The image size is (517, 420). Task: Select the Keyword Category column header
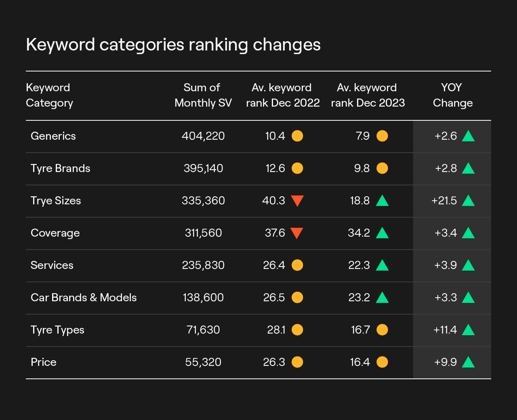[x=49, y=95]
